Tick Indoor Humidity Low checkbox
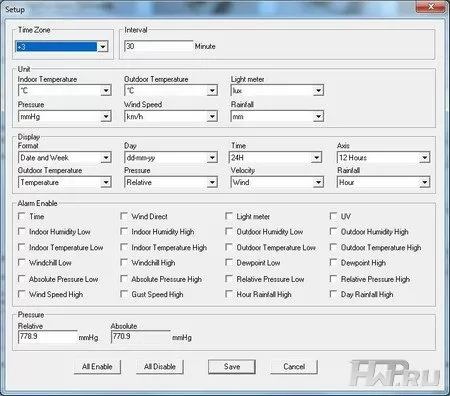450x396 pixels. click(x=22, y=231)
